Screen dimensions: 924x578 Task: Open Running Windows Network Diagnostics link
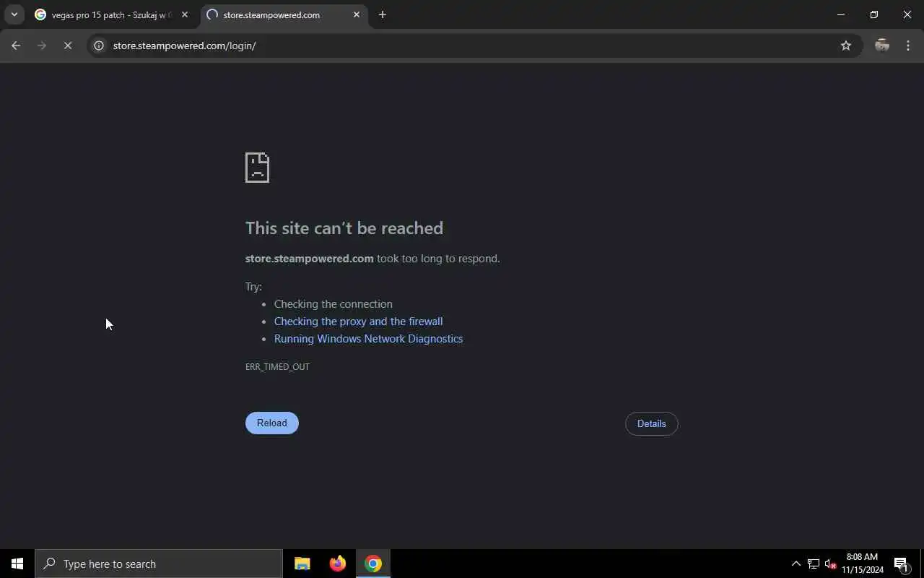(x=369, y=339)
